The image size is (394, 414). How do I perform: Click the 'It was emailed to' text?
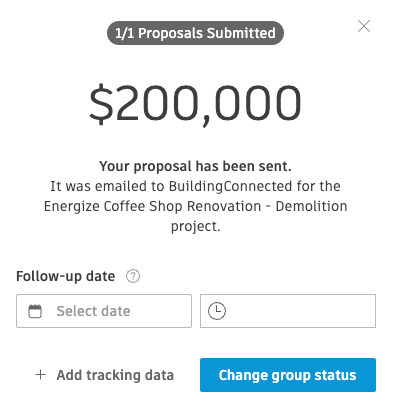[x=107, y=186]
